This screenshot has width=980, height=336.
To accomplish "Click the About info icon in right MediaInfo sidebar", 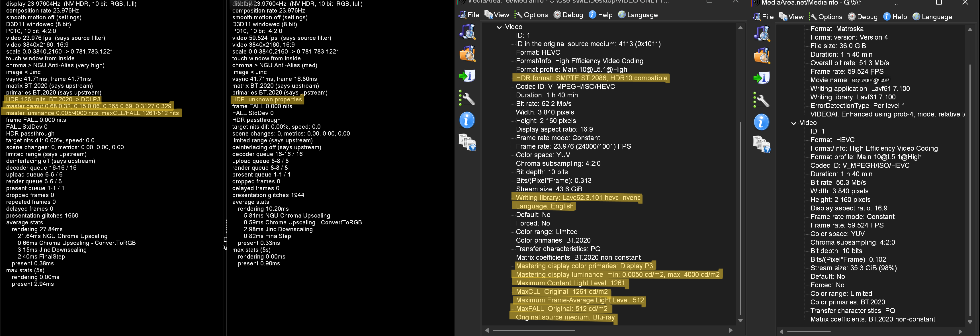I will [762, 122].
